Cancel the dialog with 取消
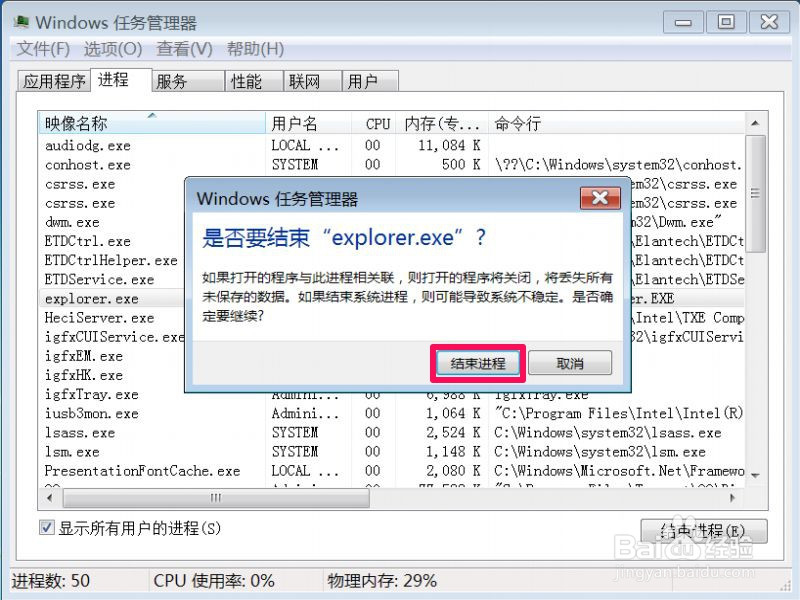This screenshot has width=800, height=600. pyautogui.click(x=570, y=363)
